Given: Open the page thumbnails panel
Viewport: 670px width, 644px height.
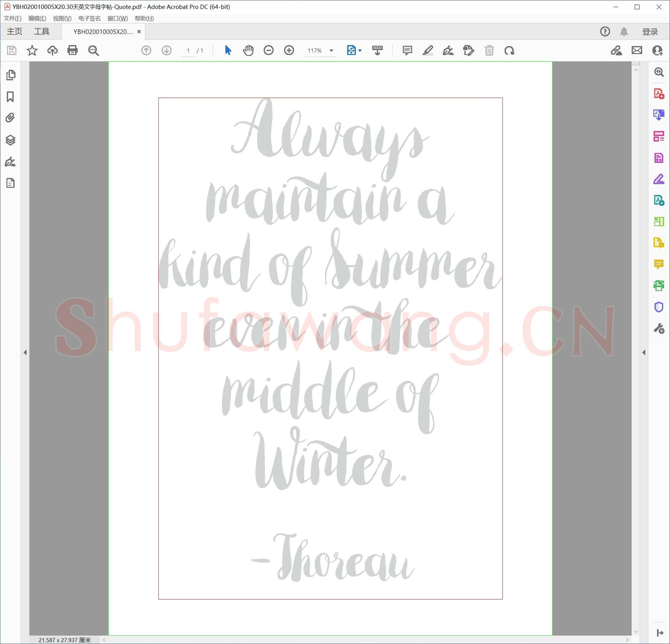Looking at the screenshot, I should [x=11, y=75].
